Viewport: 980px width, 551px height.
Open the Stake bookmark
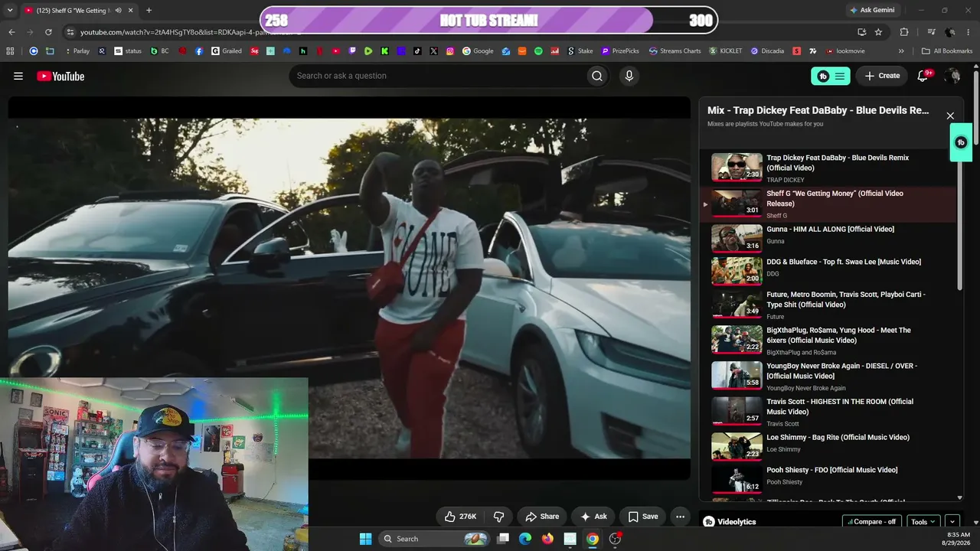click(x=580, y=51)
